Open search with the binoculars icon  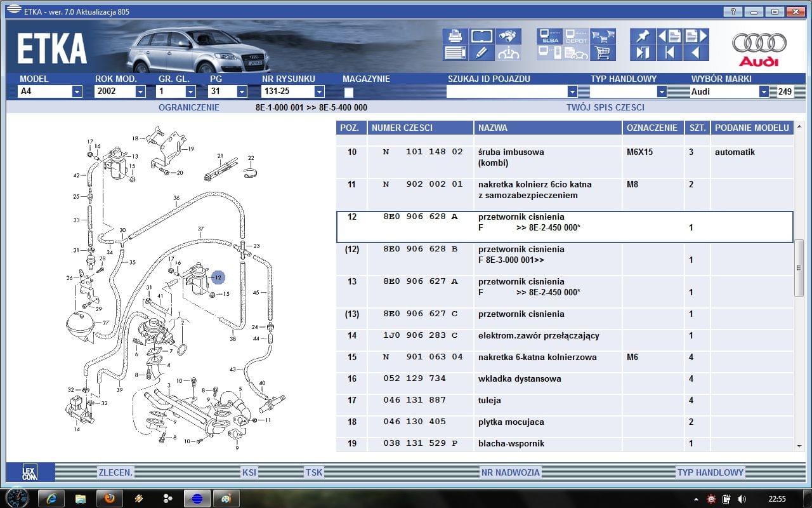pos(508,36)
